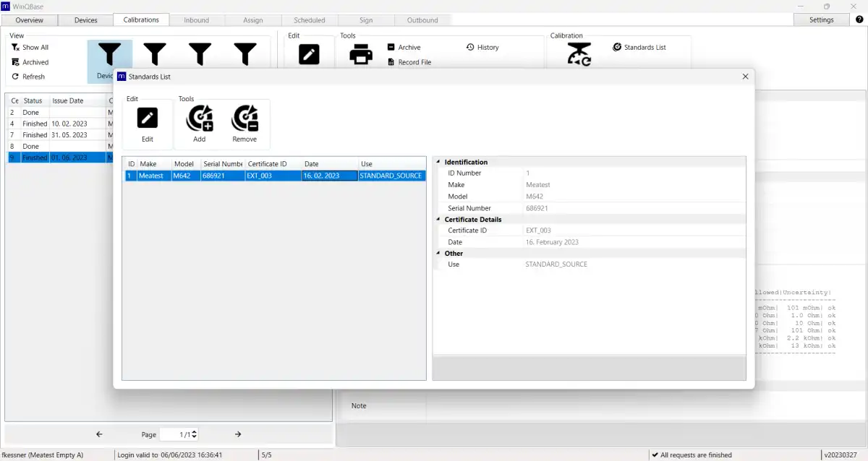Click the STANDARD_SOURCE use cell
Viewport: 868px width, 461px height.
pos(391,176)
